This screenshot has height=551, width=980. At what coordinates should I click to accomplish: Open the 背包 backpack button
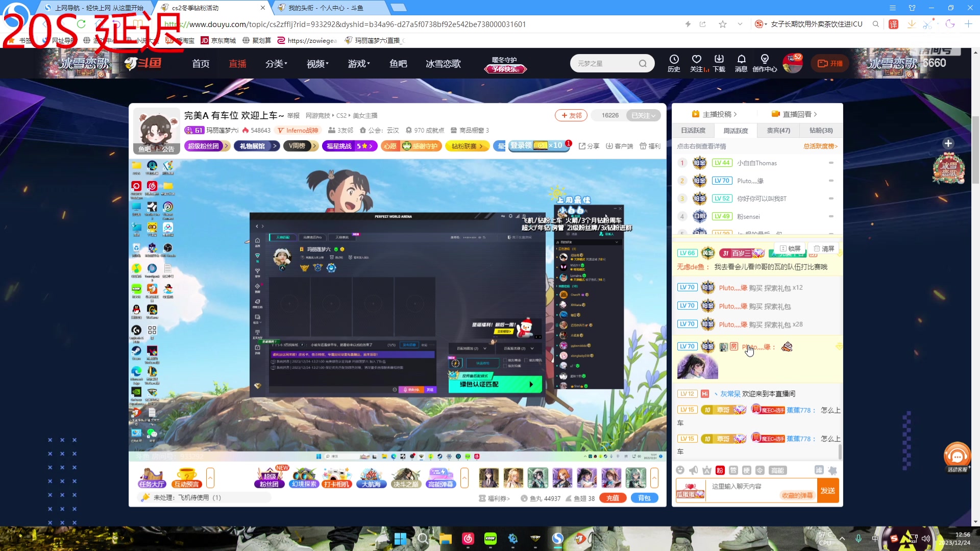pyautogui.click(x=644, y=498)
